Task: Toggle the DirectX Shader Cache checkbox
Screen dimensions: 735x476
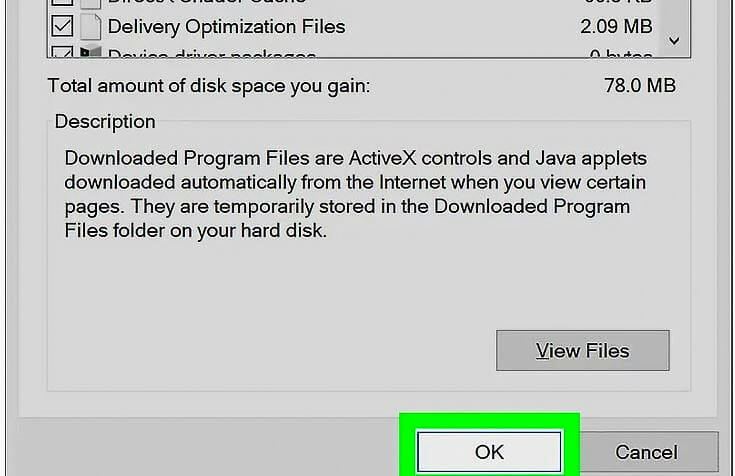Action: pos(62,2)
